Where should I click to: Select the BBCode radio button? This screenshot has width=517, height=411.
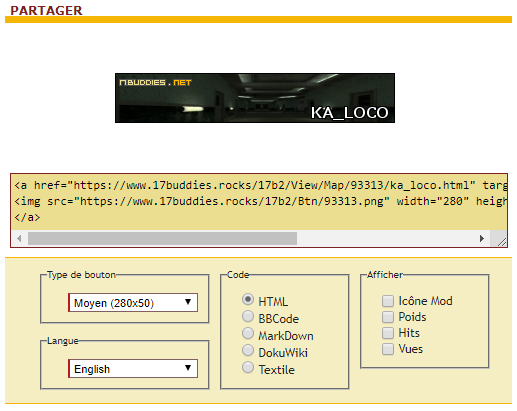248,316
